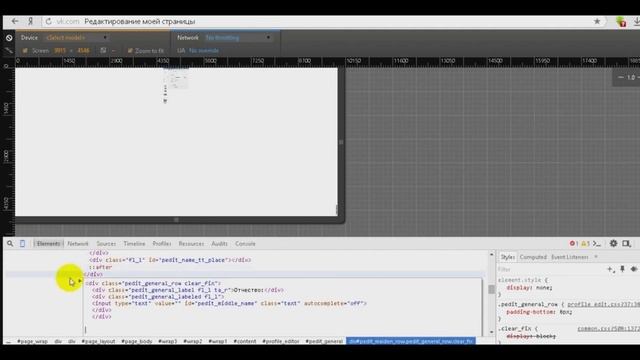640x360 pixels.
Task: Select #page_wrap breadcrumb
Action: point(33,341)
